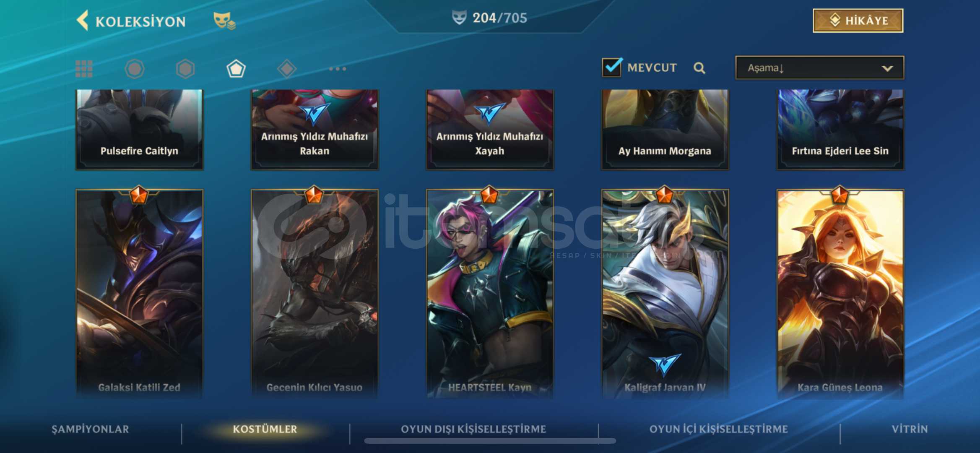
Task: Filter by the first hexagon tier icon
Action: (x=135, y=69)
